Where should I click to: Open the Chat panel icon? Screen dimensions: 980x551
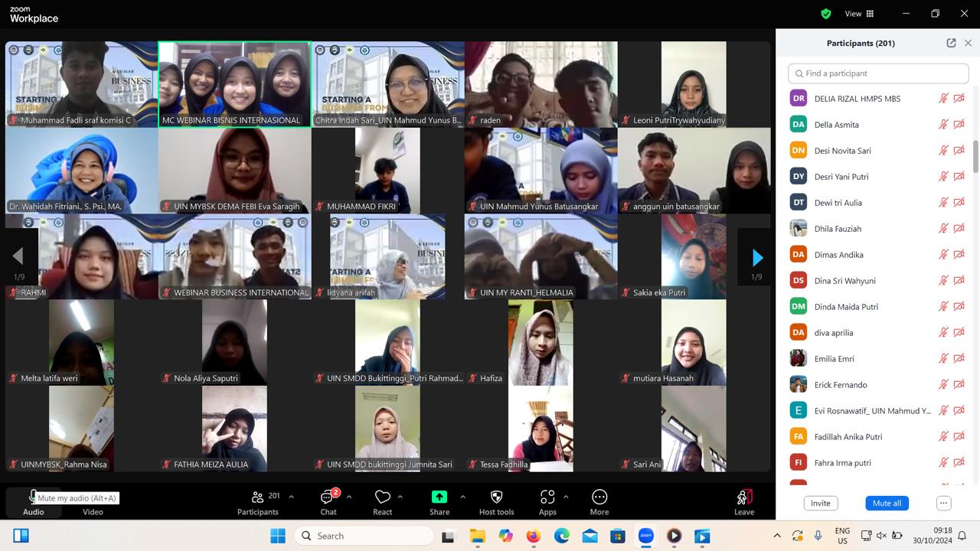pyautogui.click(x=328, y=498)
